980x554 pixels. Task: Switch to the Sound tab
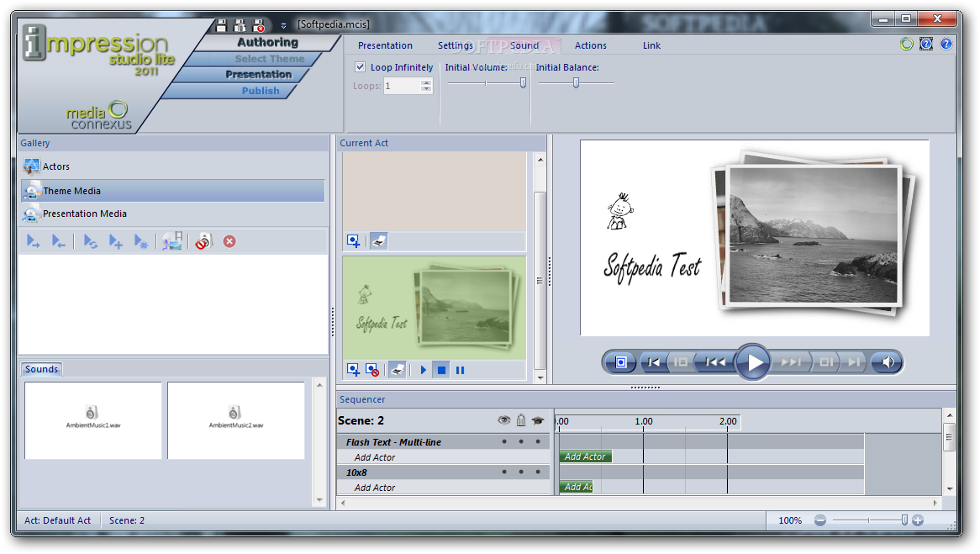point(524,45)
